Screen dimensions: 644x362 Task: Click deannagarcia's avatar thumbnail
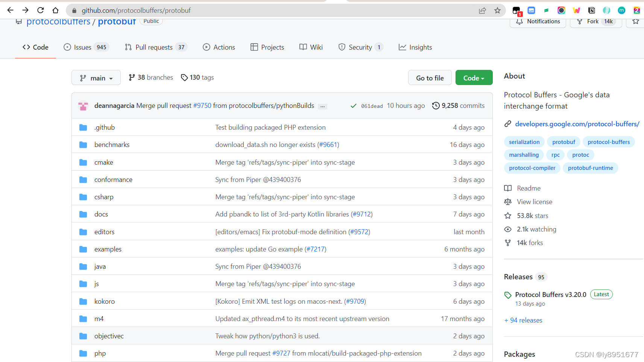(83, 106)
